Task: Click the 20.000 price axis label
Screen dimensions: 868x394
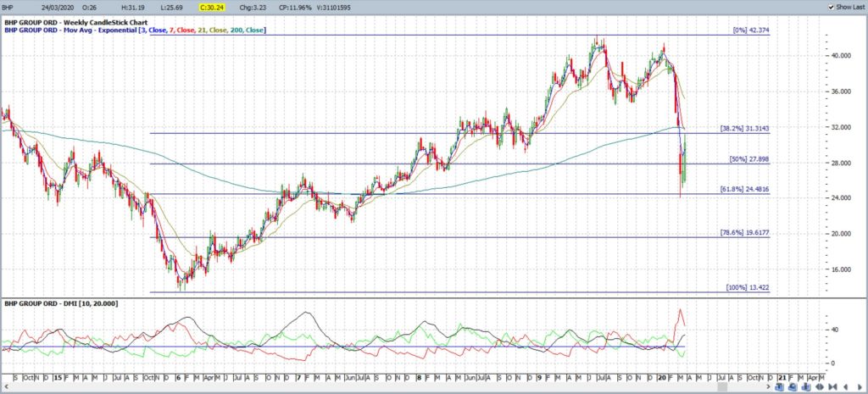Action: (x=841, y=234)
